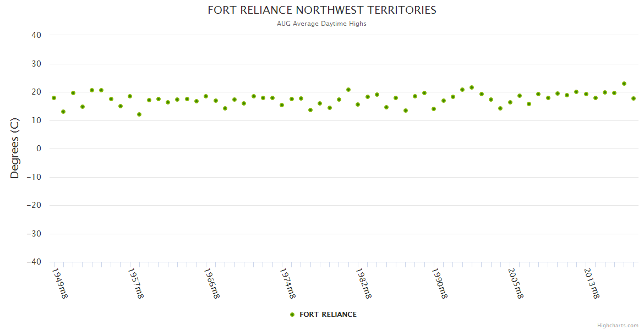
Task: Select the 1966m8 x-axis label
Action: [x=212, y=283]
